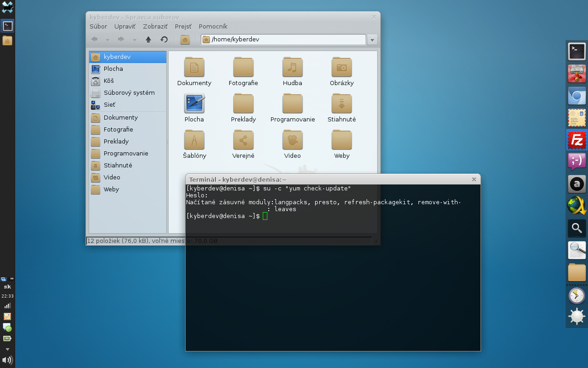Open the back button history dropdown arrow
The width and height of the screenshot is (588, 368).
pyautogui.click(x=107, y=40)
